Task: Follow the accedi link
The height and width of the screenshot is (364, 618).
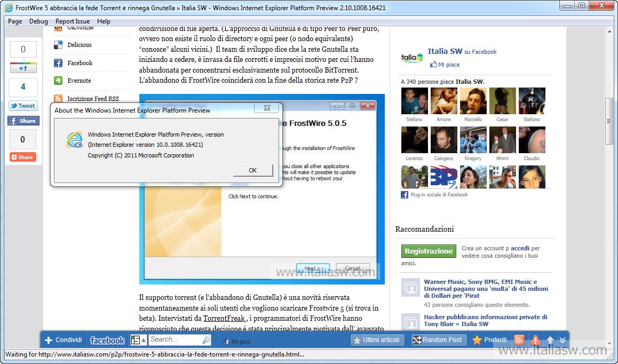Action: (520, 248)
